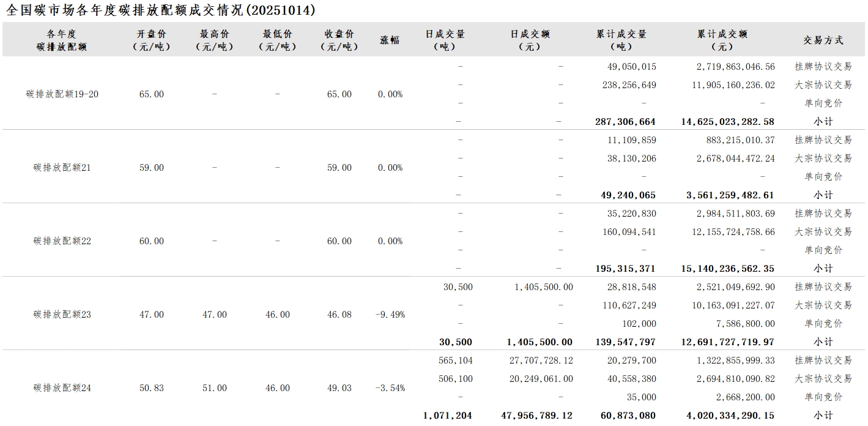The image size is (868, 426).
Task: Select the 碳排放配额19-20 row label
Action: [x=62, y=94]
